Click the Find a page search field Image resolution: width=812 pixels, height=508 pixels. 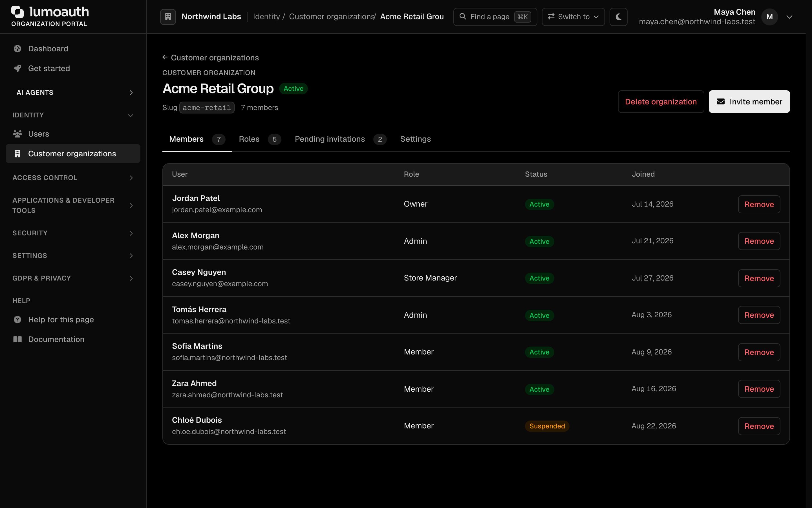tap(495, 17)
